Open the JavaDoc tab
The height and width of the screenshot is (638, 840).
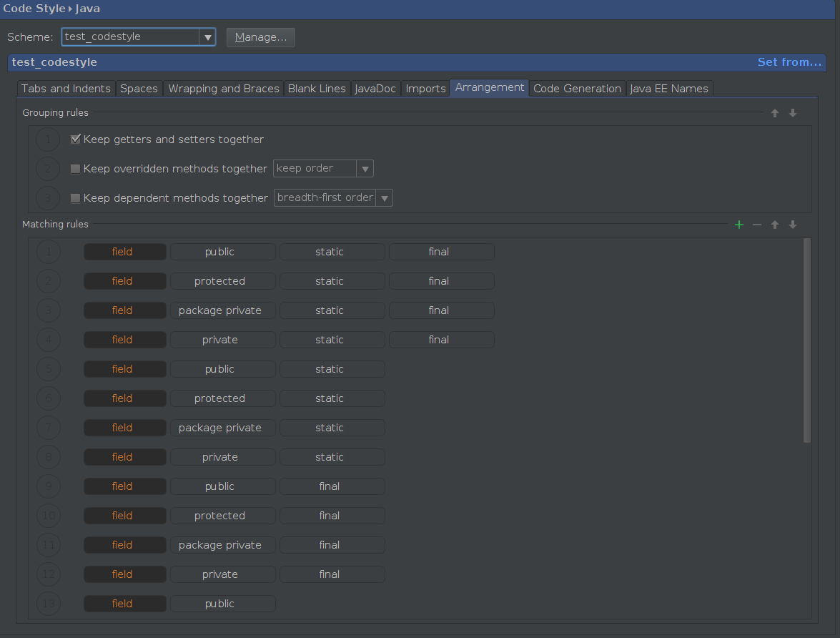[x=375, y=88]
